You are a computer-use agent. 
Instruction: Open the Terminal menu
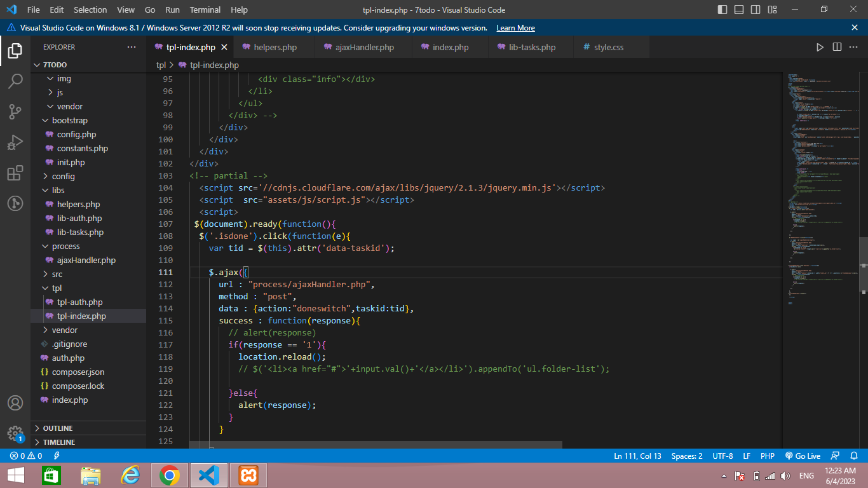205,10
